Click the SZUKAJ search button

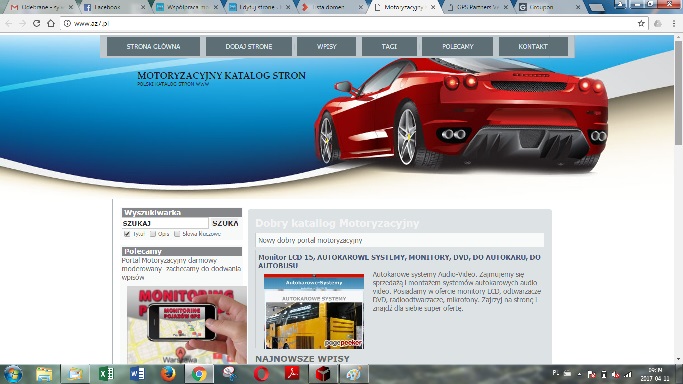coord(225,223)
